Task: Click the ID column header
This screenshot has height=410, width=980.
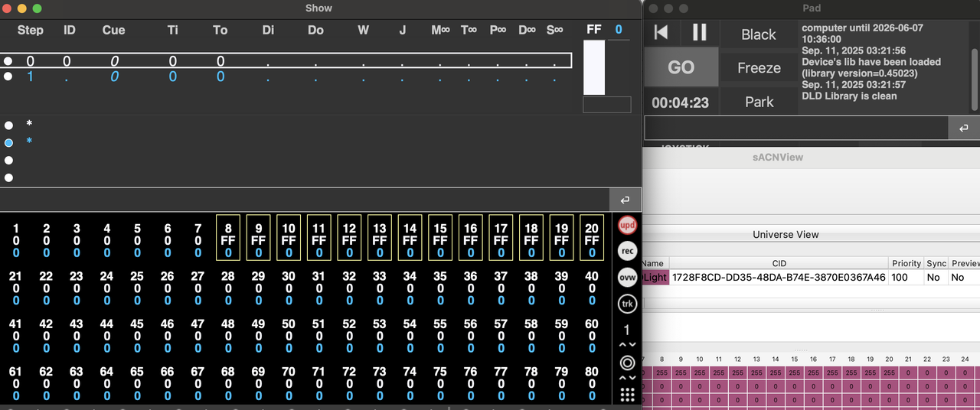Action: pyautogui.click(x=69, y=30)
